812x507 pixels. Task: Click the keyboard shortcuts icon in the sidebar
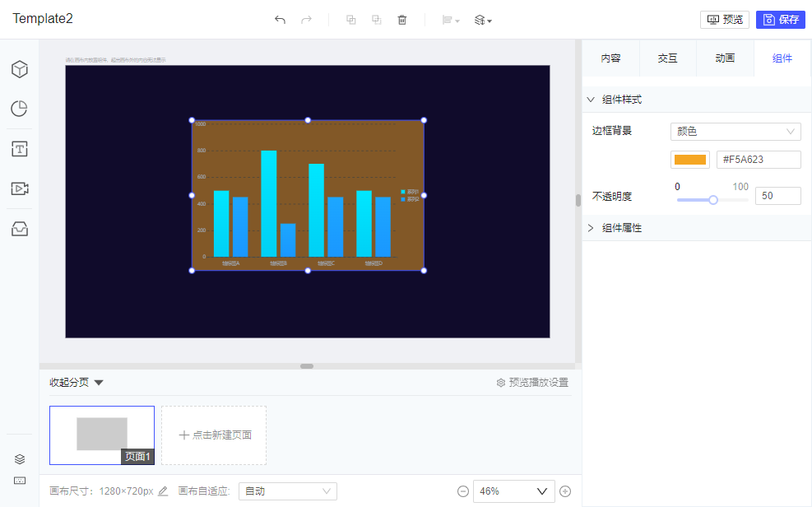click(x=20, y=481)
